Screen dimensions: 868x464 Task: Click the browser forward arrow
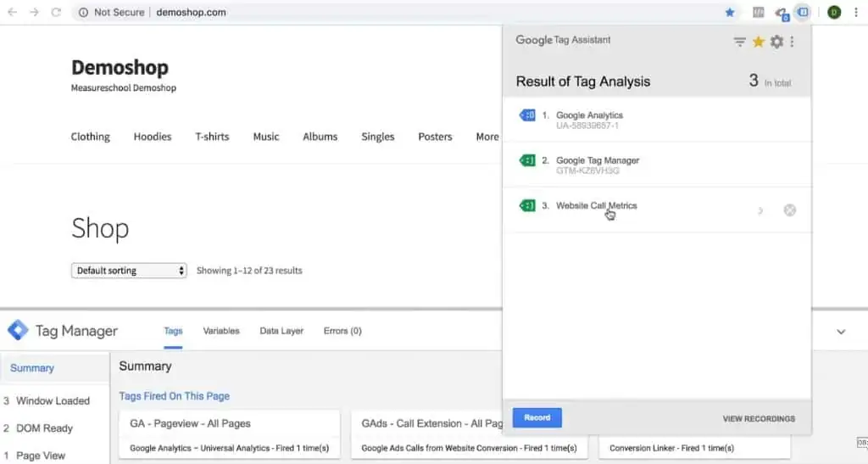coord(34,12)
